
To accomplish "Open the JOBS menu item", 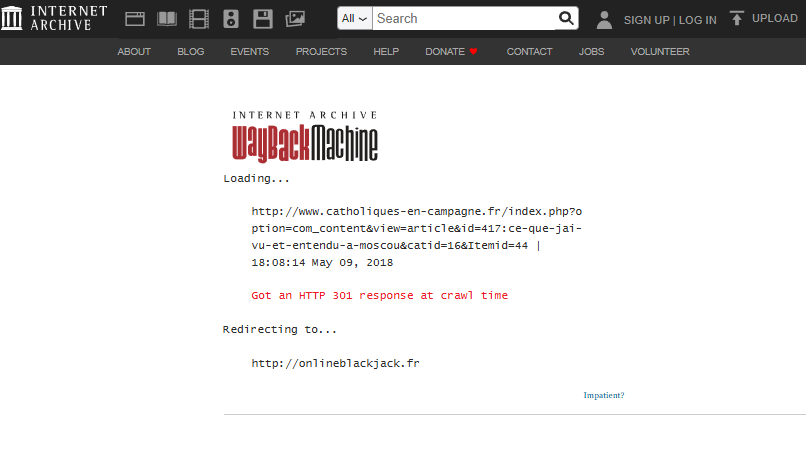I will [x=592, y=51].
